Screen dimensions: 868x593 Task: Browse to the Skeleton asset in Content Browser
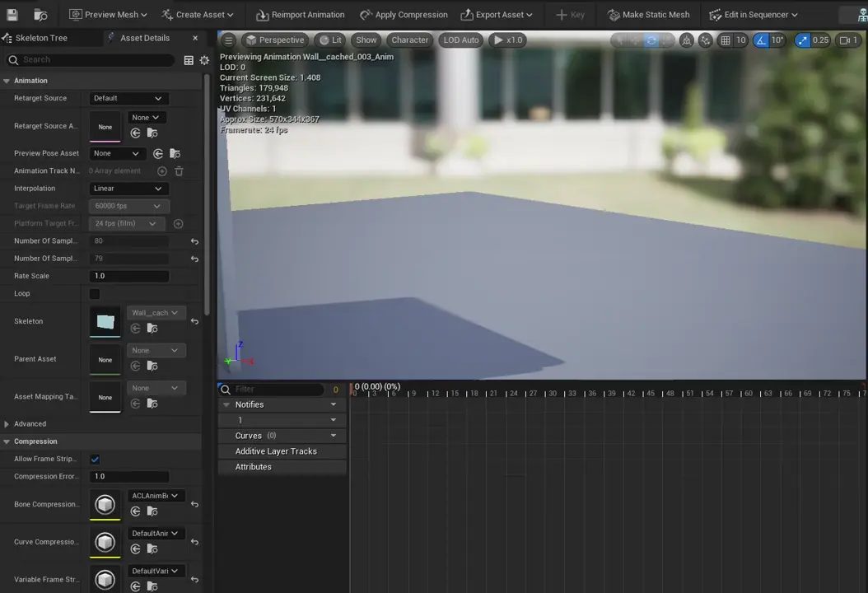[151, 328]
